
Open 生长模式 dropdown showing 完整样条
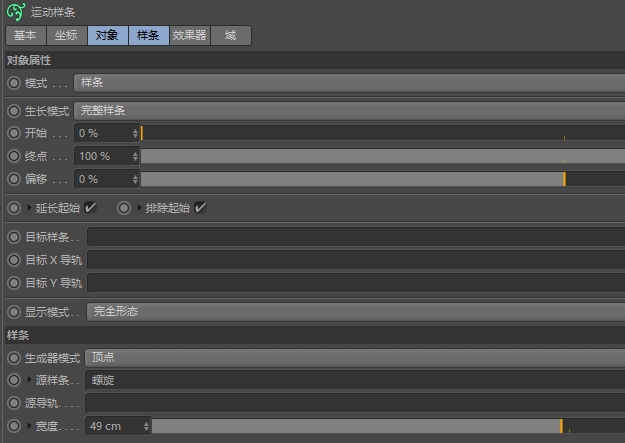click(x=348, y=110)
